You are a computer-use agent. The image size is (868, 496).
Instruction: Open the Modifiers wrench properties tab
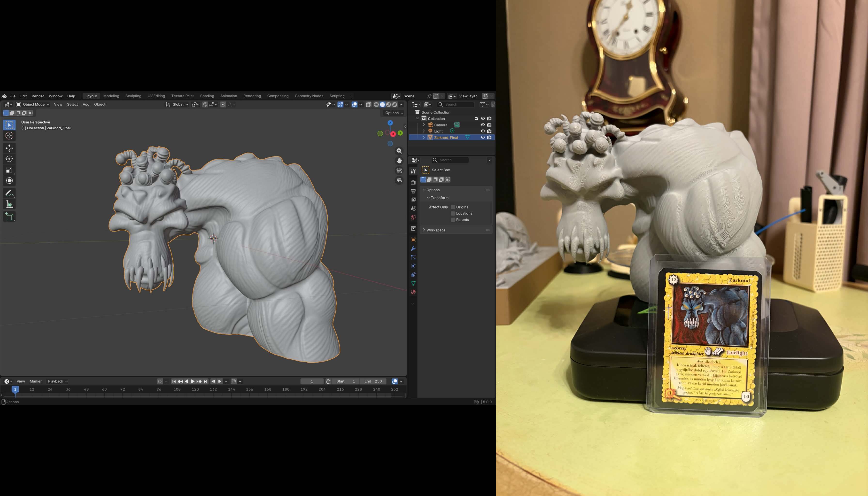click(413, 249)
